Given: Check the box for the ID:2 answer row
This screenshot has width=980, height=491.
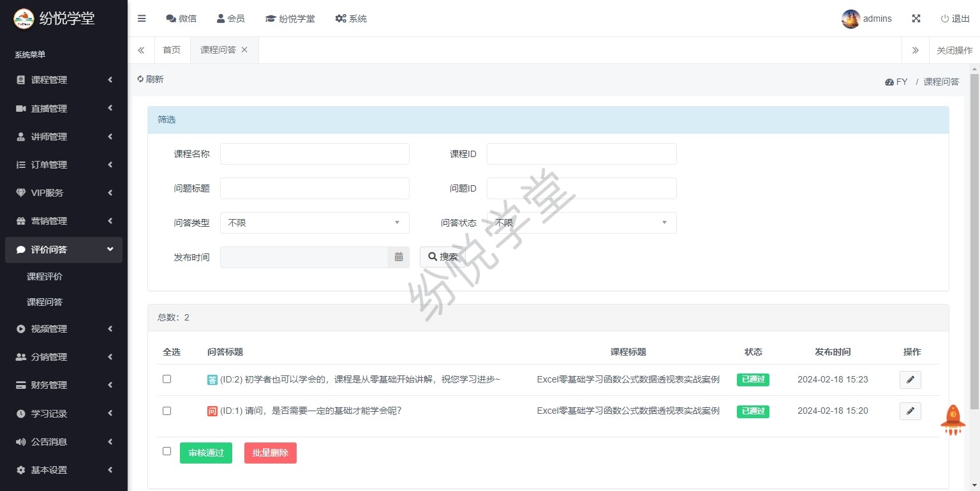Looking at the screenshot, I should point(167,379).
